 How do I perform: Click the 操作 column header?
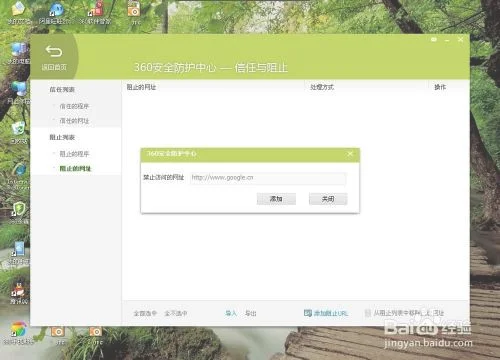(x=440, y=87)
